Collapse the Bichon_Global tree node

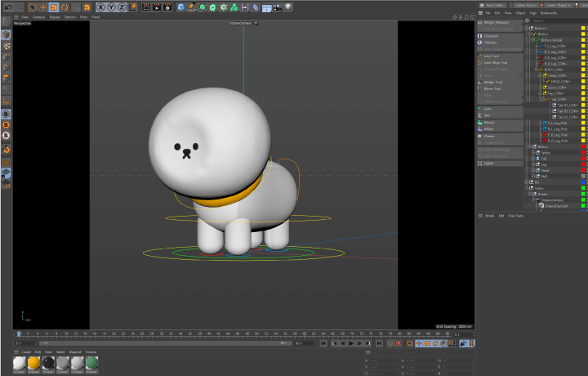(533, 40)
